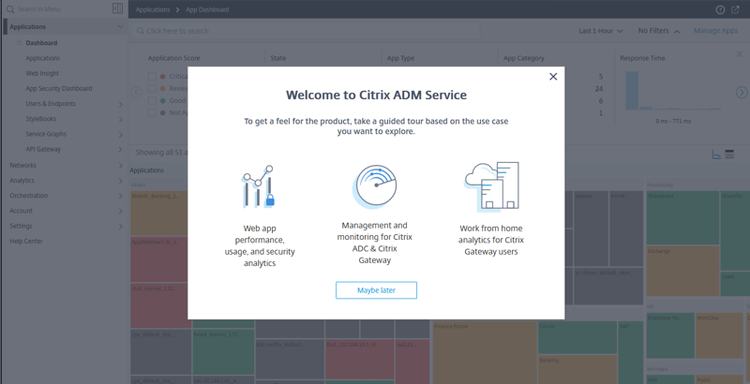Collapse the sidebar using panel toggle icon
The image size is (750, 384).
pos(117,9)
